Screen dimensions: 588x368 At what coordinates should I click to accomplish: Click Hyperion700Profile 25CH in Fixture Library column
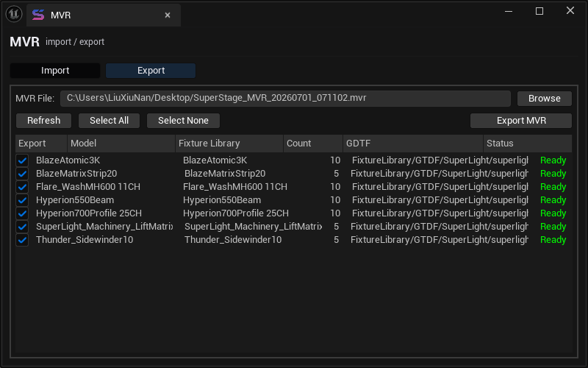click(236, 213)
